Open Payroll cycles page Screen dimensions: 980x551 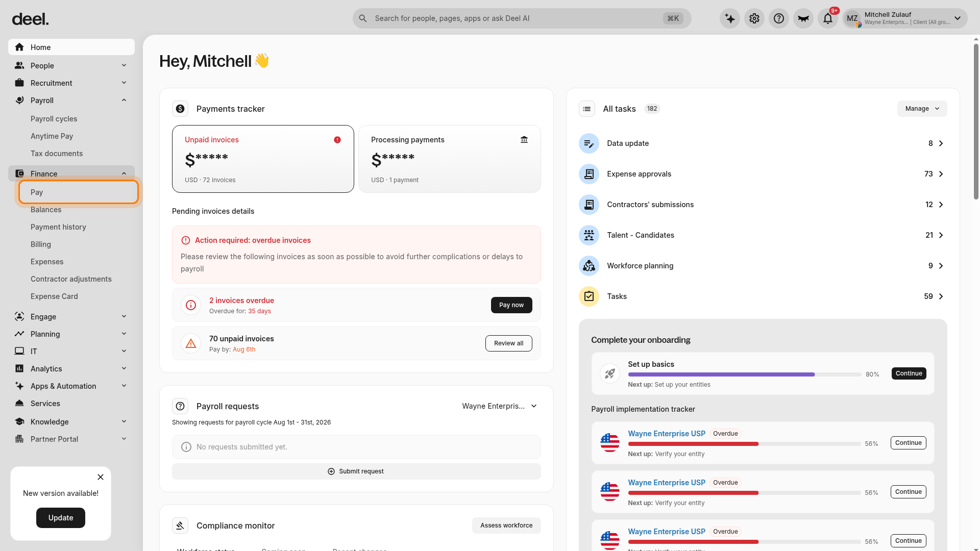(x=54, y=119)
